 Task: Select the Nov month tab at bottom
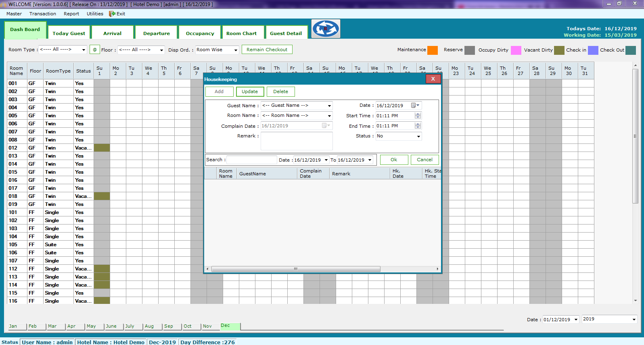coord(207,326)
